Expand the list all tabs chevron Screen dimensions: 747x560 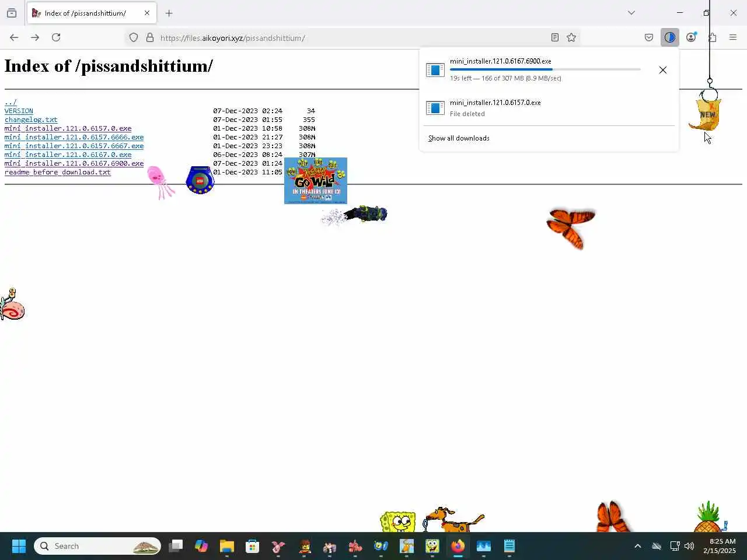coord(631,13)
